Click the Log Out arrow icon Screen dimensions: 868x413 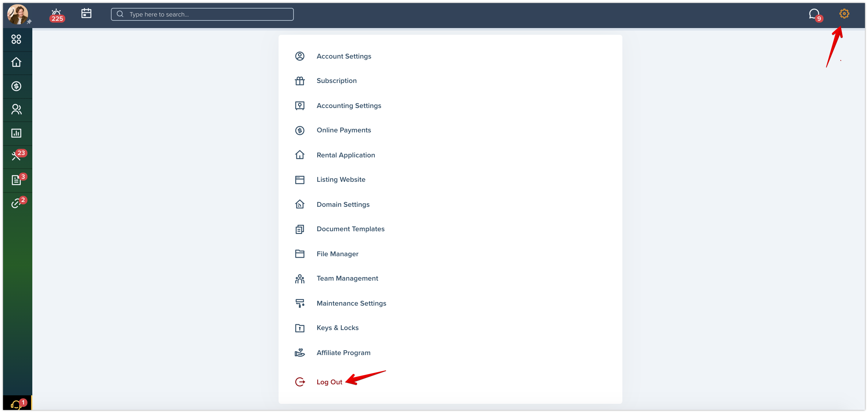point(300,382)
